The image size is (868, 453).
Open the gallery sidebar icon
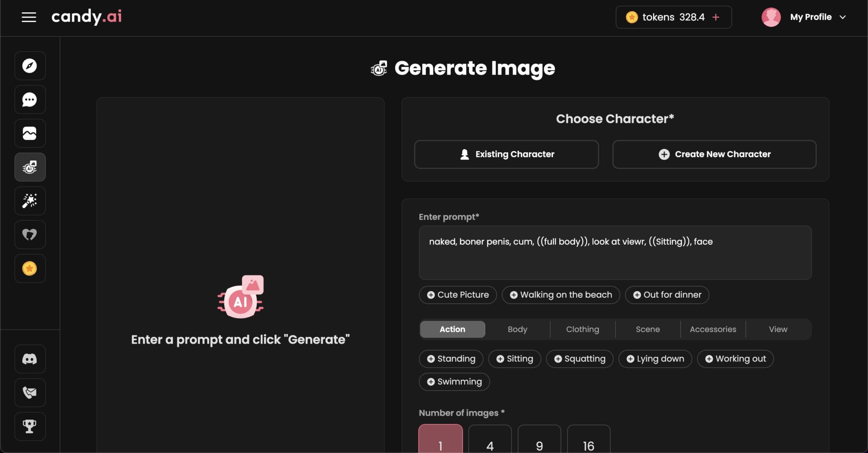coord(30,134)
